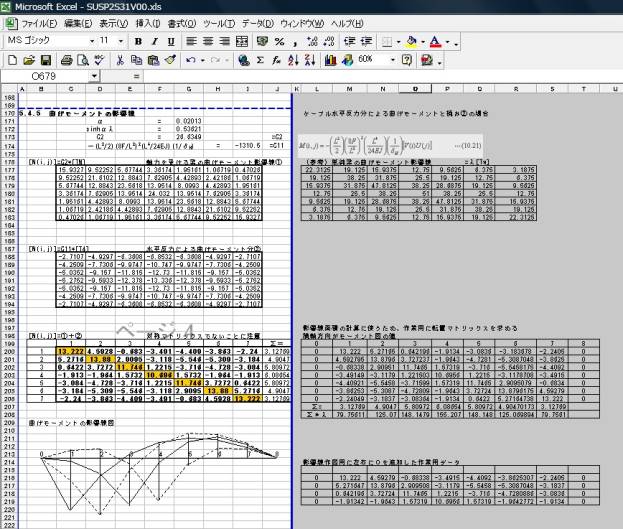Apply the Comma style button
Image resolution: width=623 pixels, height=529 pixels.
coord(296,41)
